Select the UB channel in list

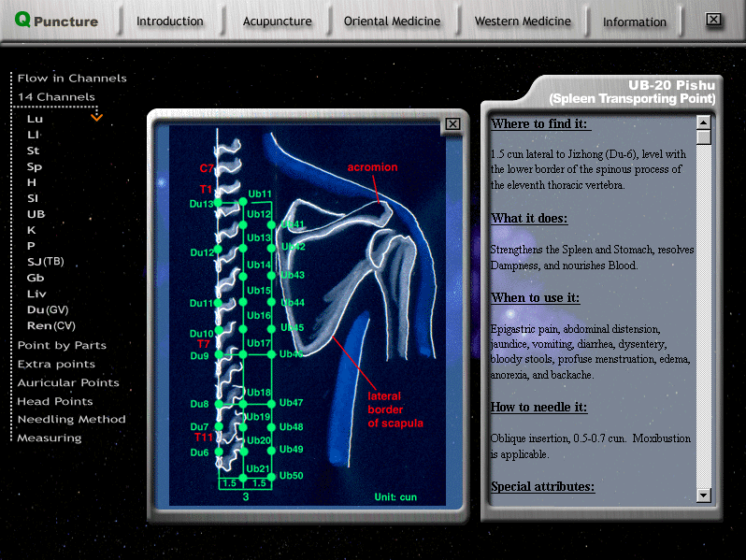click(x=36, y=214)
